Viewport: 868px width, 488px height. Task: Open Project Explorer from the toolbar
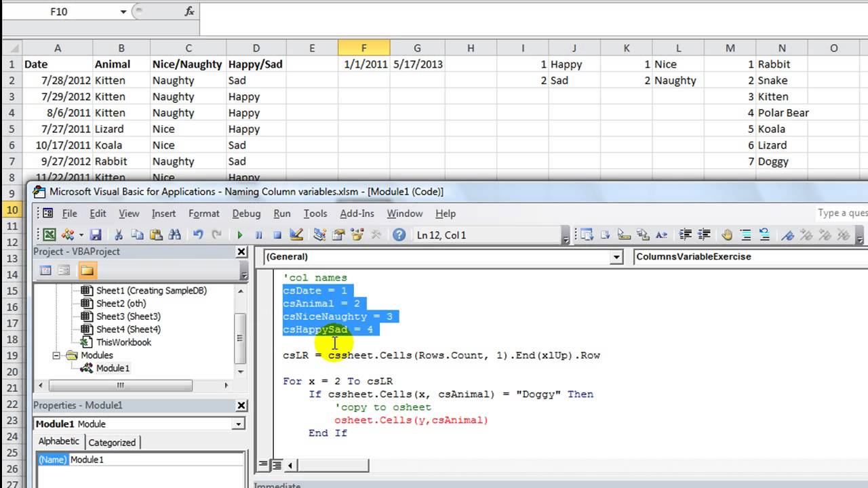pos(319,235)
